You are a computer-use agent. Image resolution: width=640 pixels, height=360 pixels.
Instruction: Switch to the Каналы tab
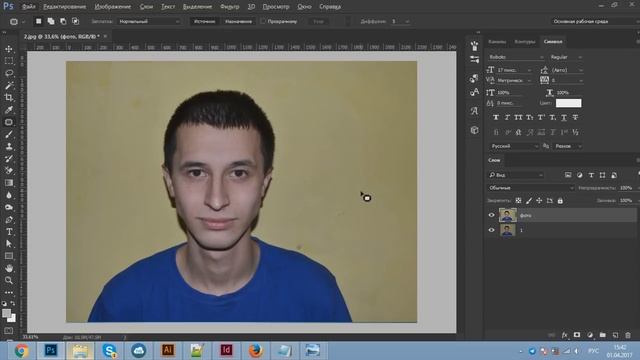497,42
